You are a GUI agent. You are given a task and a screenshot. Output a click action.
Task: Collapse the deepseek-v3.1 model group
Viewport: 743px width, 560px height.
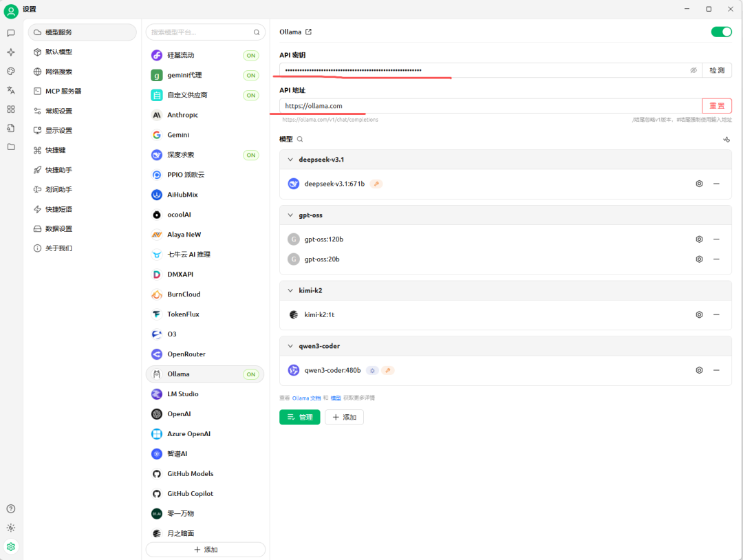point(290,160)
